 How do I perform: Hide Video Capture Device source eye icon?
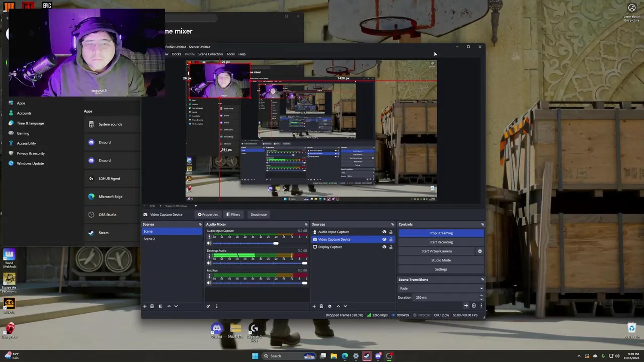coord(384,239)
